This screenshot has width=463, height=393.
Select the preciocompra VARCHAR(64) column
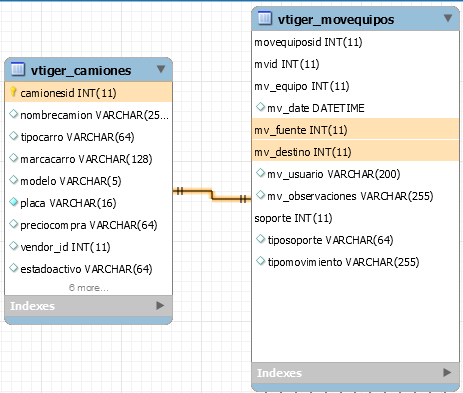click(x=89, y=225)
